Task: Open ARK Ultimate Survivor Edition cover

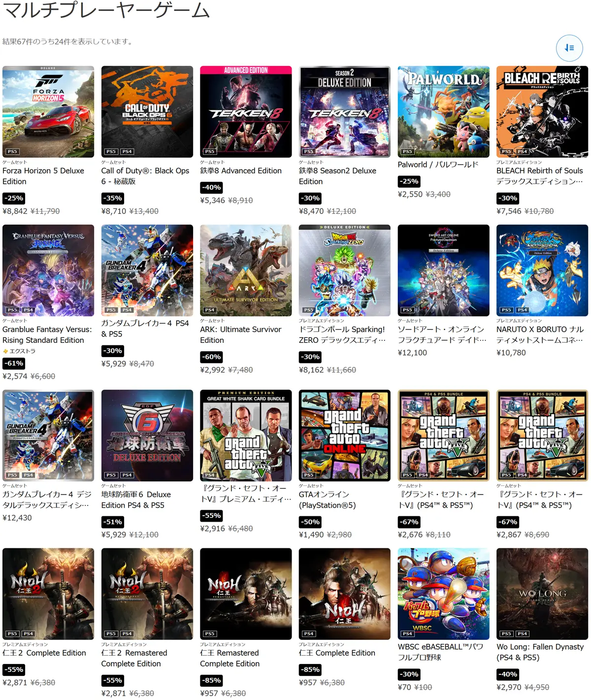Action: point(246,270)
